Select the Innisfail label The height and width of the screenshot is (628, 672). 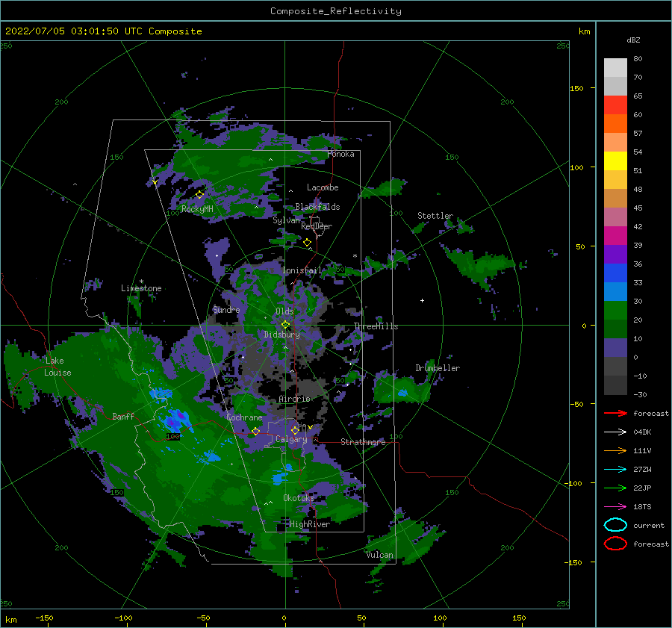click(x=302, y=270)
